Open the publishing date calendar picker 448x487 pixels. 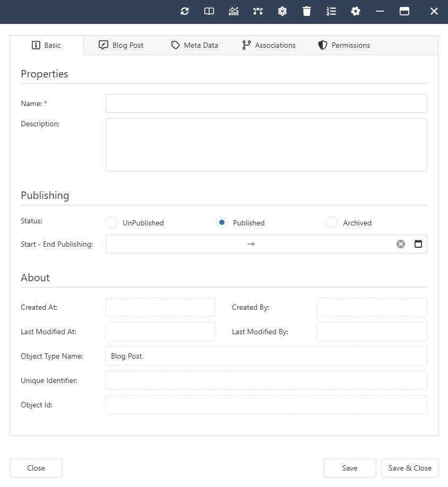pos(418,244)
